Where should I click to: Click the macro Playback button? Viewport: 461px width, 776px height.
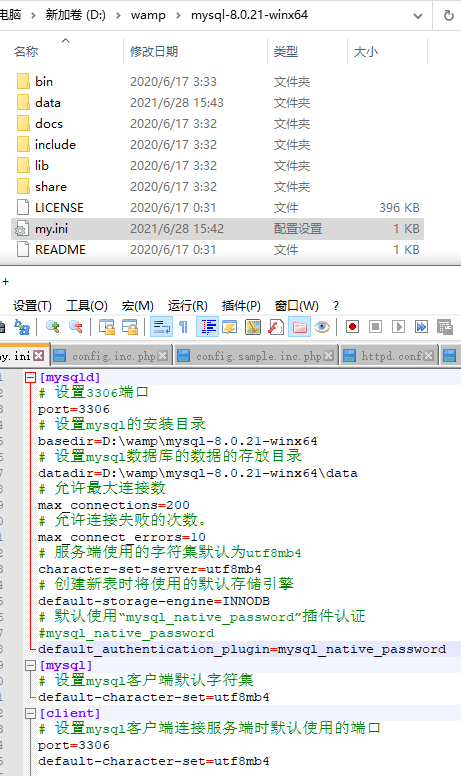pyautogui.click(x=399, y=327)
